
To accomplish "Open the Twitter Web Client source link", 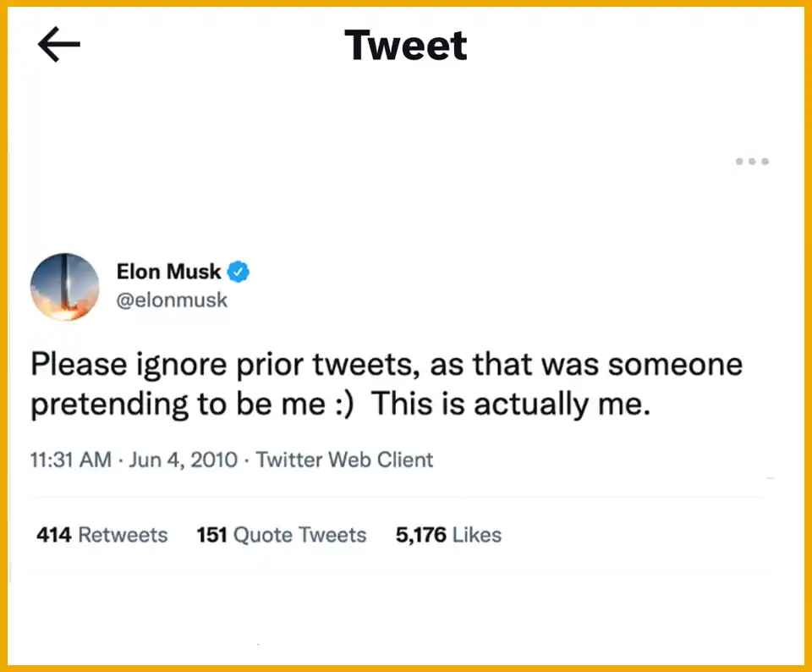I will tap(344, 460).
